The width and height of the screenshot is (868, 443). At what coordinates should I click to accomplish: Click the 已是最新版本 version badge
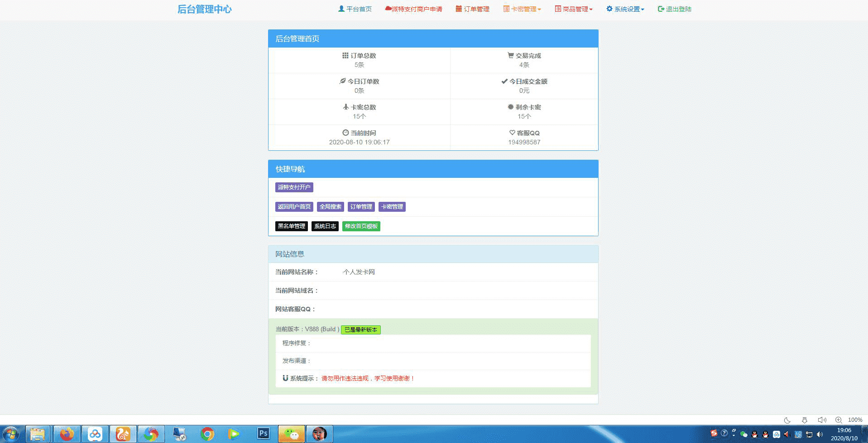[x=360, y=330]
